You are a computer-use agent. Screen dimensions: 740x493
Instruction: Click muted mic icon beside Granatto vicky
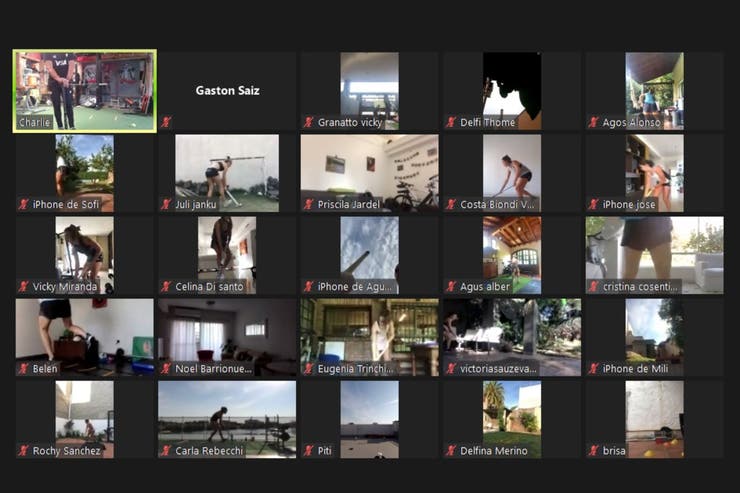[308, 122]
